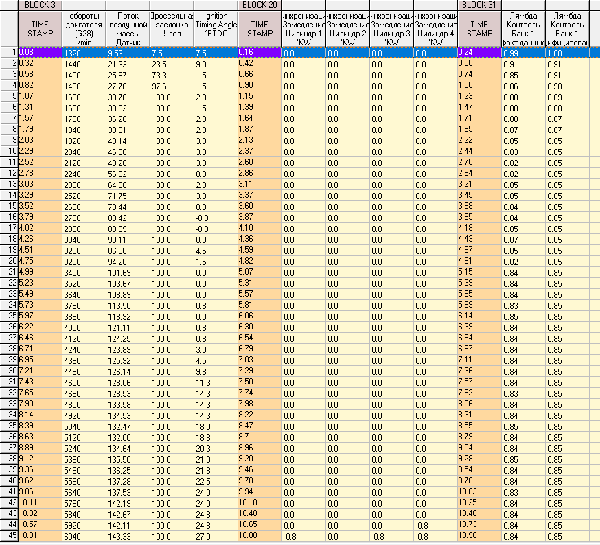Select the BLOCK 31 group header

[x=479, y=5]
